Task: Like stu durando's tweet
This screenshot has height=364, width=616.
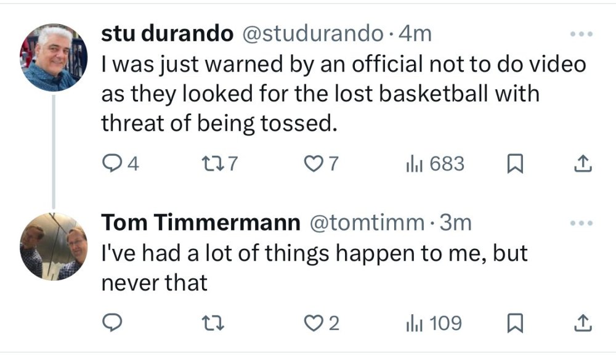Action: point(322,163)
